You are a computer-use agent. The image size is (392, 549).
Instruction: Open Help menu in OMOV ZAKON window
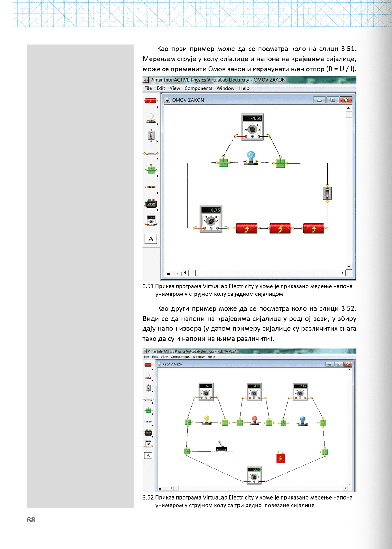click(244, 88)
